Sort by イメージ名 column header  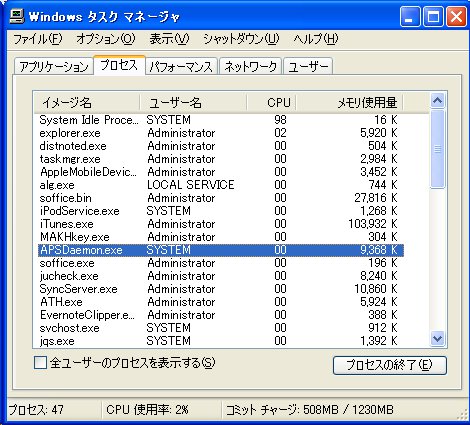click(x=86, y=103)
